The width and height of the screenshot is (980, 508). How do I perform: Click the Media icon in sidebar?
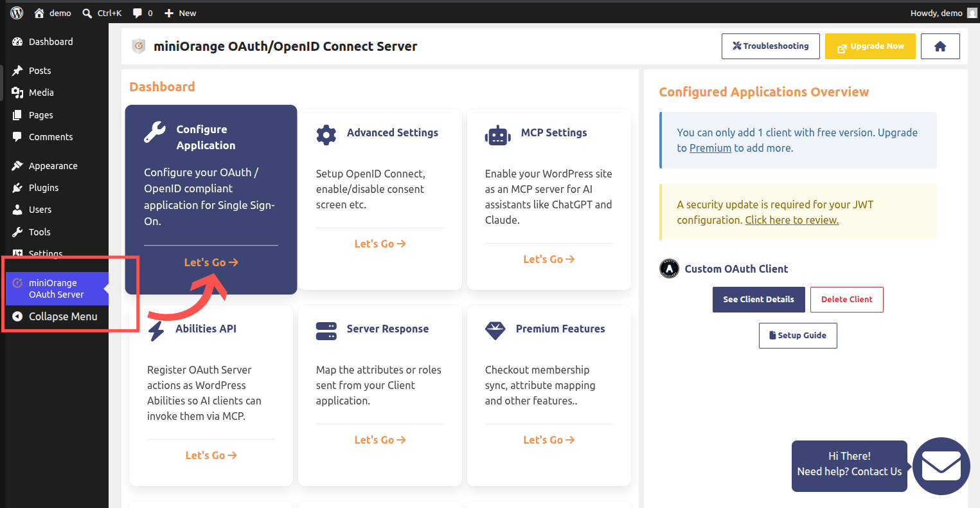click(x=17, y=93)
